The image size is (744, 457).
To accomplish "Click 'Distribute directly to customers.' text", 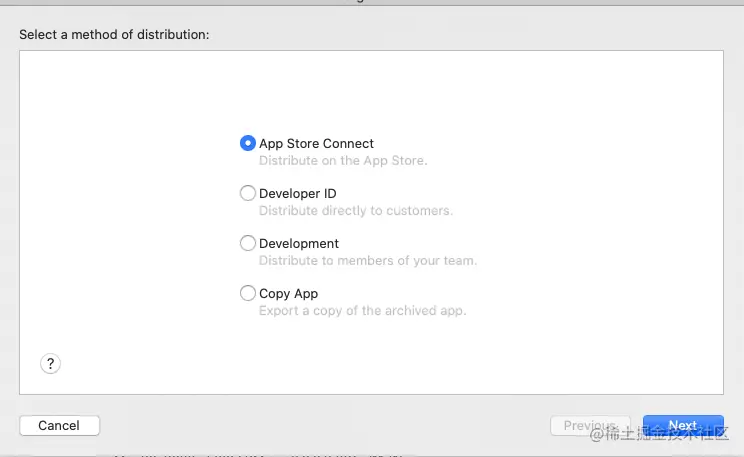I will (356, 211).
